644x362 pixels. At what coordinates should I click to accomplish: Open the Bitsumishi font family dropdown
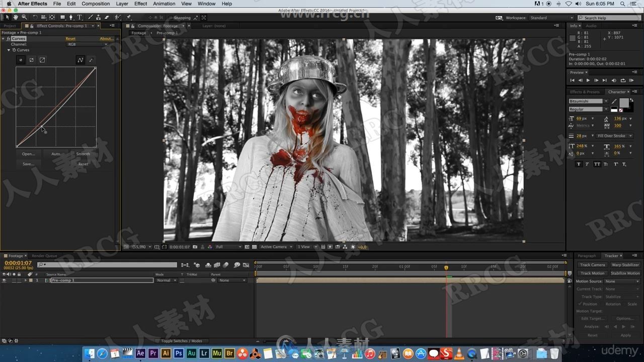(x=588, y=101)
